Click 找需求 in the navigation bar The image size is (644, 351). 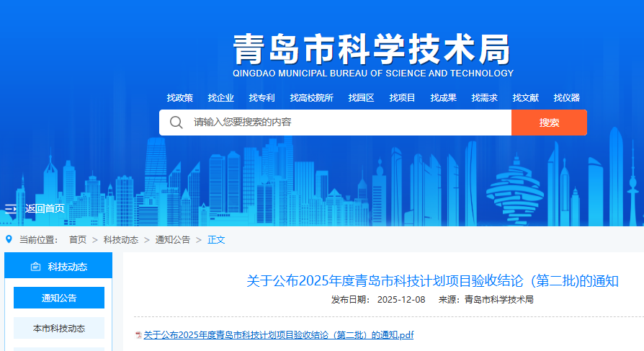click(485, 98)
